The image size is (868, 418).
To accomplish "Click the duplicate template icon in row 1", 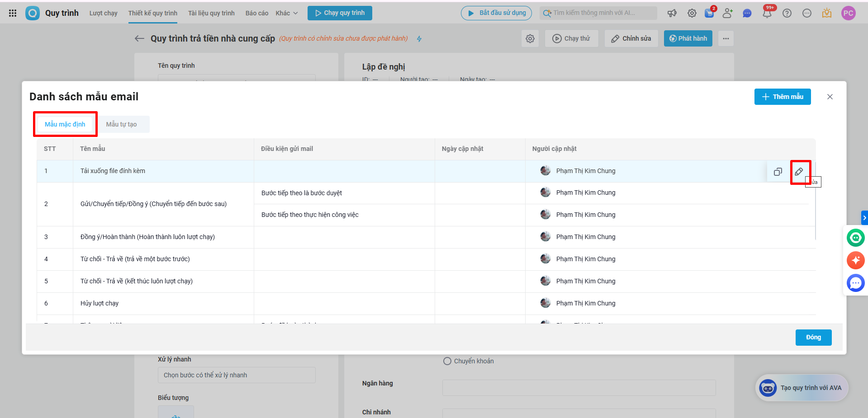I will (778, 172).
